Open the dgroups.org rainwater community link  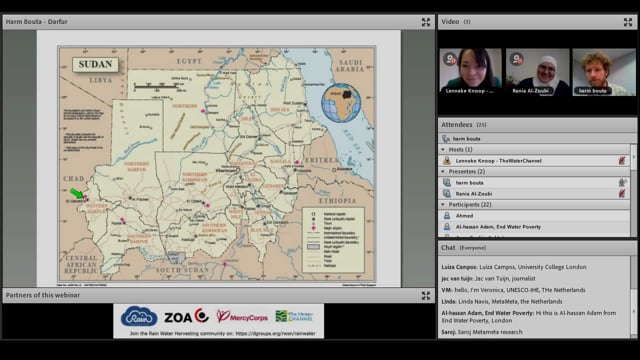[276, 333]
